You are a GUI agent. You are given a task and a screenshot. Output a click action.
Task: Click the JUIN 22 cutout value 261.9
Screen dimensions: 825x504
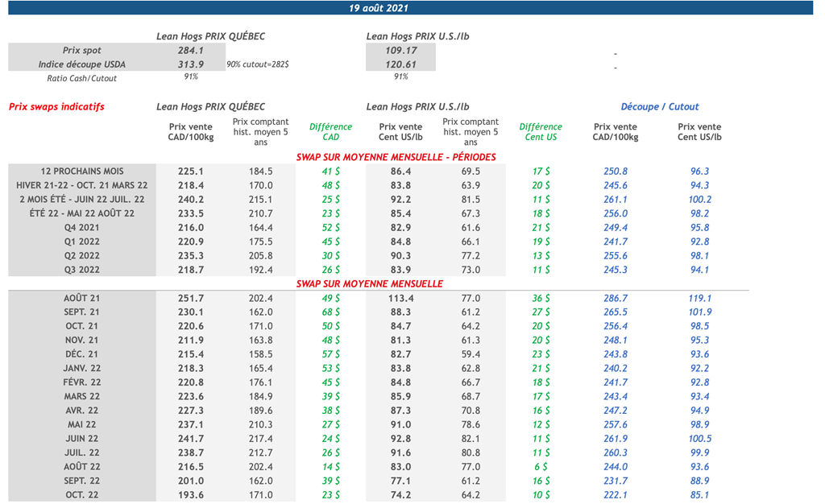point(616,439)
